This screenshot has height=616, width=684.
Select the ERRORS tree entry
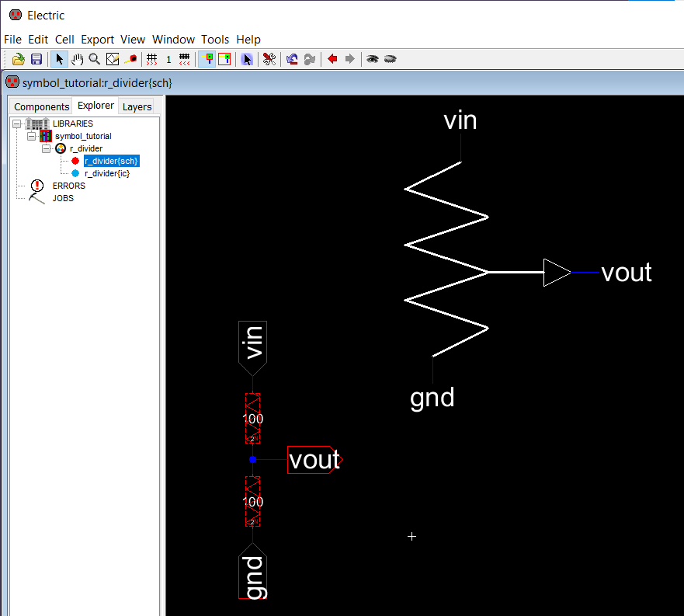pos(69,186)
